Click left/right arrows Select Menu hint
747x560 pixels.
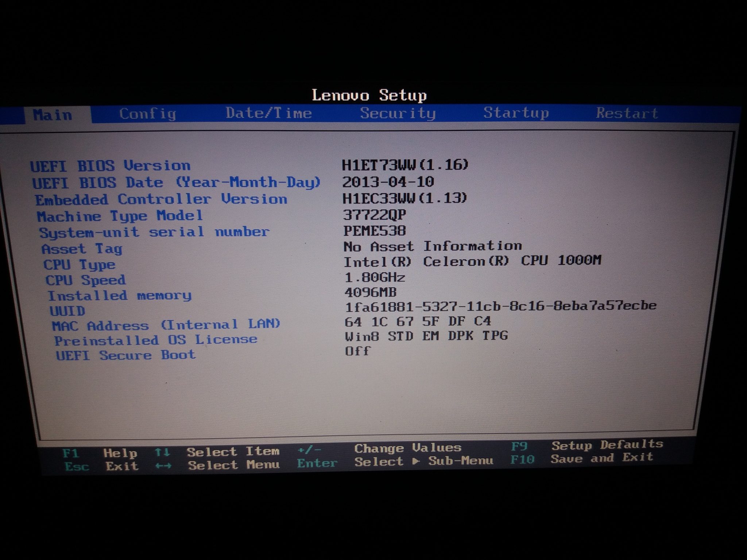pos(218,465)
